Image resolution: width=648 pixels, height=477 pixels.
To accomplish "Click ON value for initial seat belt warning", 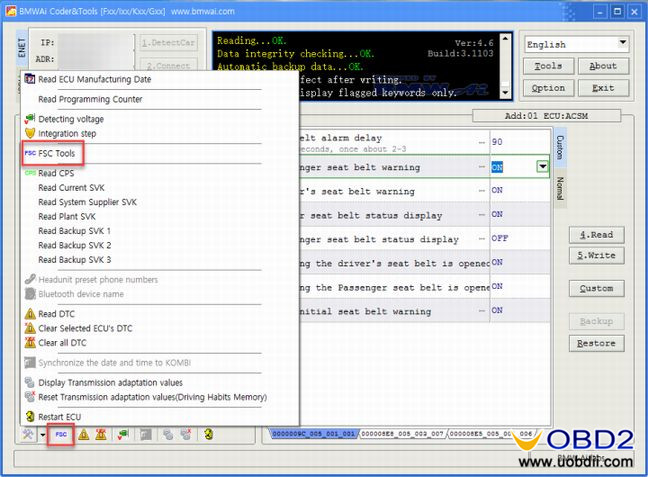I will 497,310.
